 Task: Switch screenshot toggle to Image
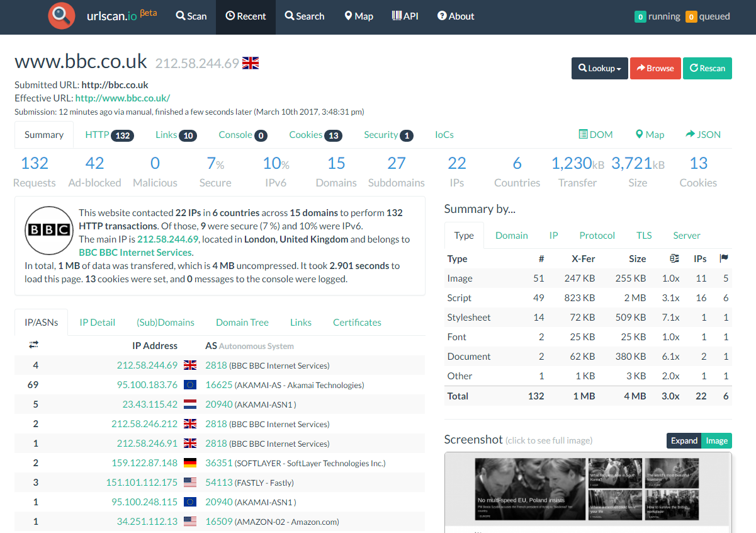(716, 440)
